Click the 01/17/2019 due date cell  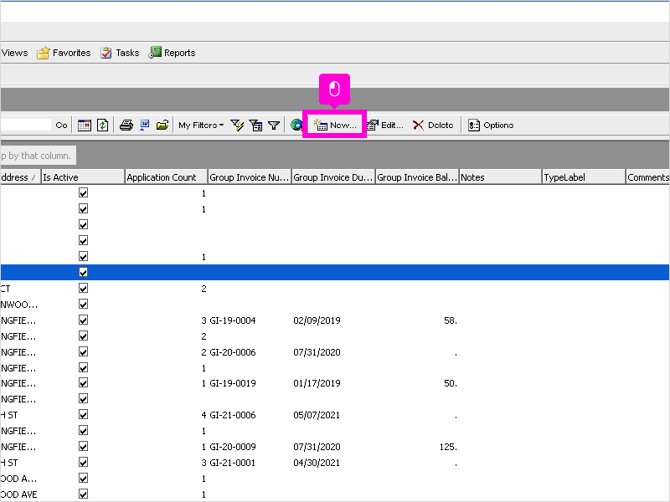(x=317, y=384)
